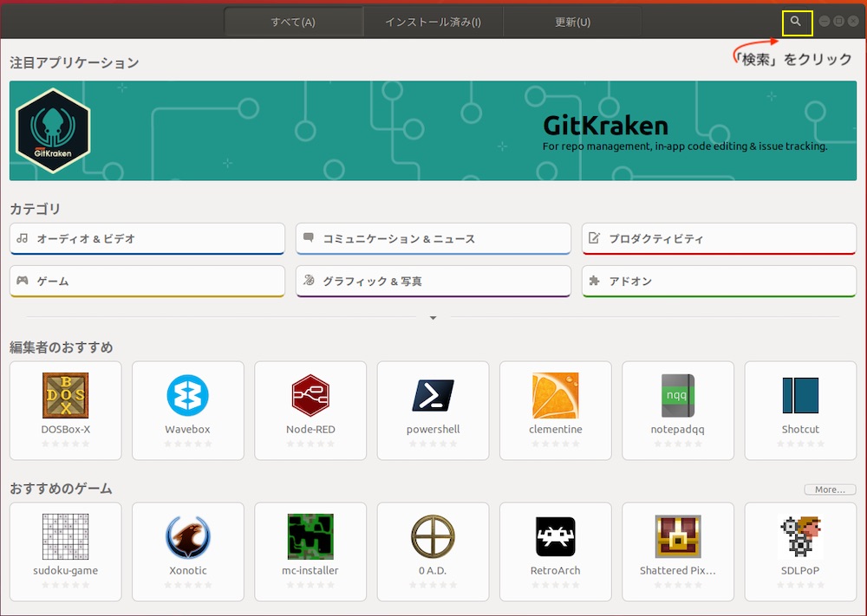This screenshot has width=867, height=616.
Task: Switch to すべて(A) tab
Action: click(293, 23)
